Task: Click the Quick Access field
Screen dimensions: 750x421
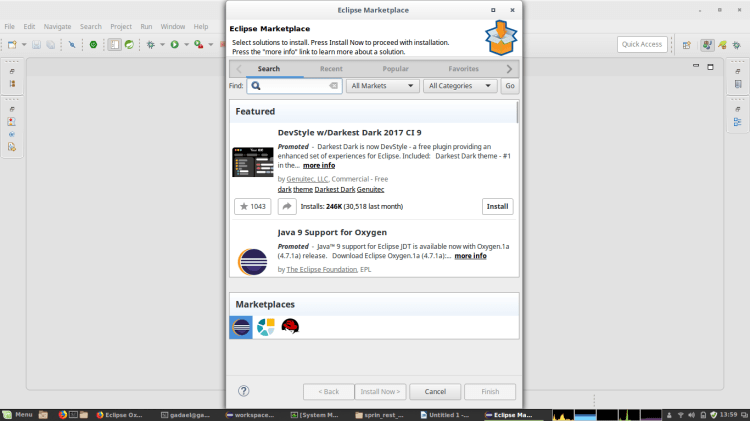Action: [x=642, y=44]
